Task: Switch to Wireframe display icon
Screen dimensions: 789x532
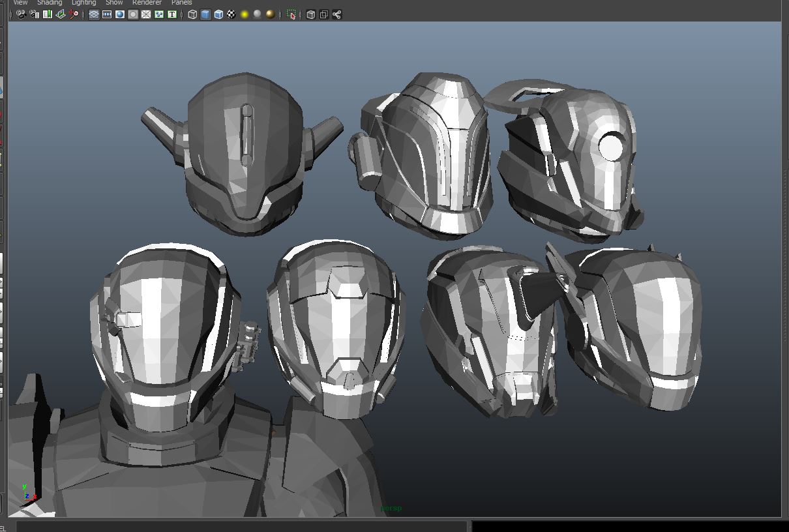Action: (x=192, y=14)
